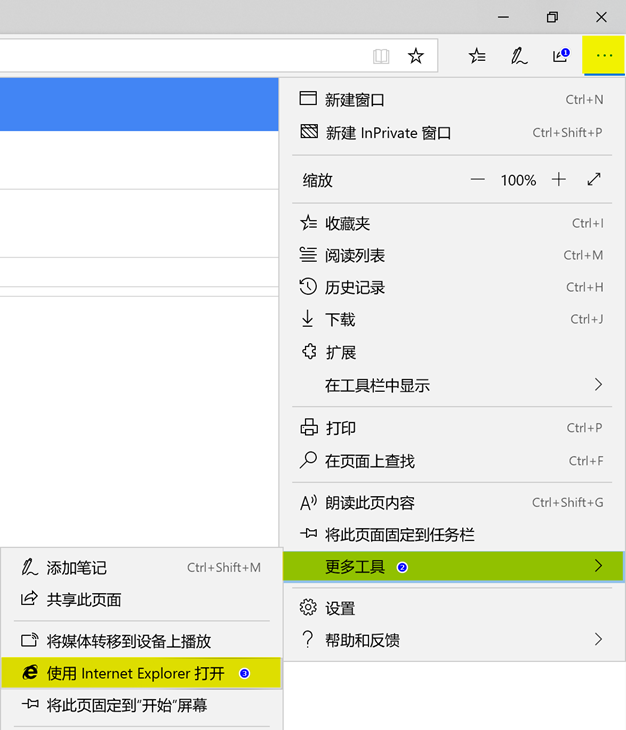Viewport: 626px width, 730px height.
Task: Open 下载 menu entry
Action: [x=452, y=319]
